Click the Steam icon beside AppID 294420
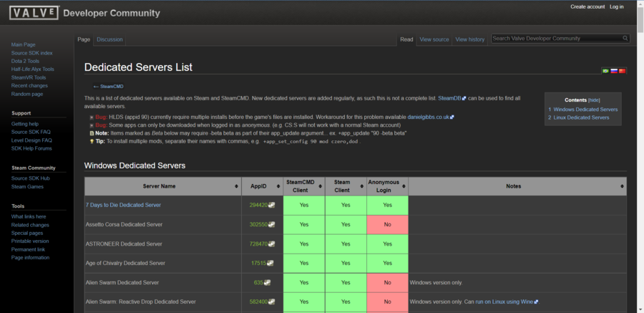This screenshot has height=313, width=644. point(271,206)
